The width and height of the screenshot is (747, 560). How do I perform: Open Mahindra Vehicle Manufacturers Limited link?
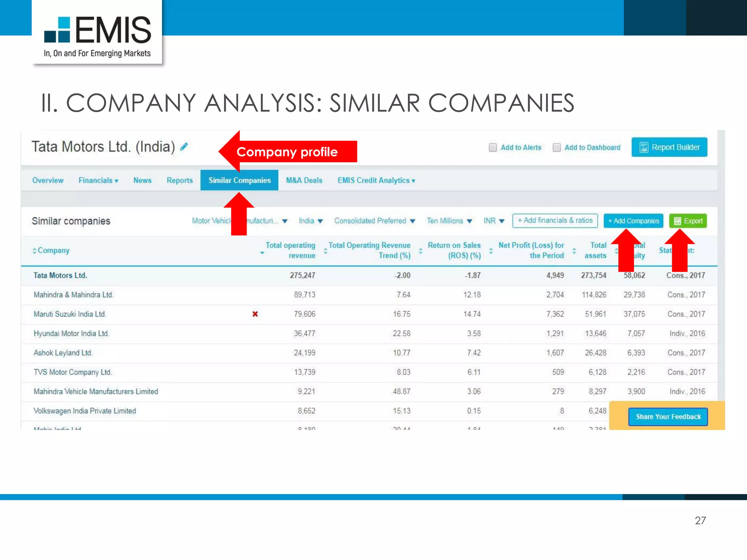(96, 391)
